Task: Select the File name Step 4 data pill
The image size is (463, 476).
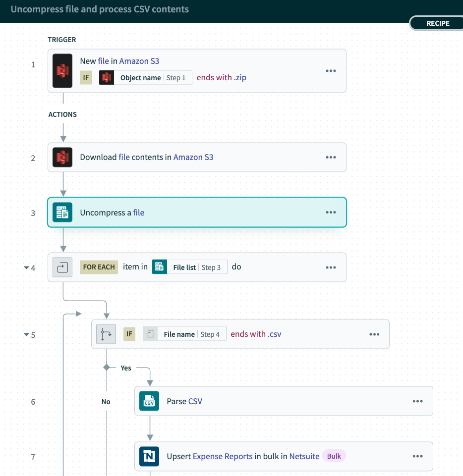Action: tap(184, 334)
